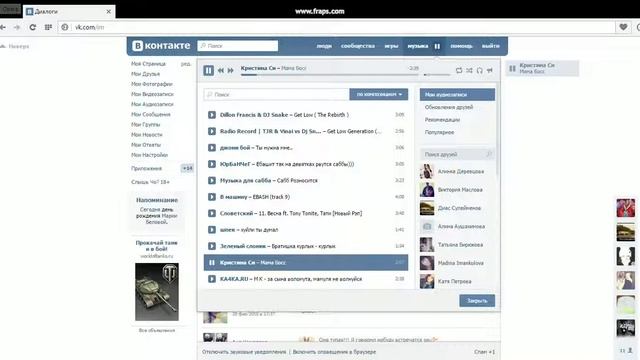This screenshot has width=640, height=360.
Task: Open 'Популярное' tab
Action: pyautogui.click(x=440, y=132)
